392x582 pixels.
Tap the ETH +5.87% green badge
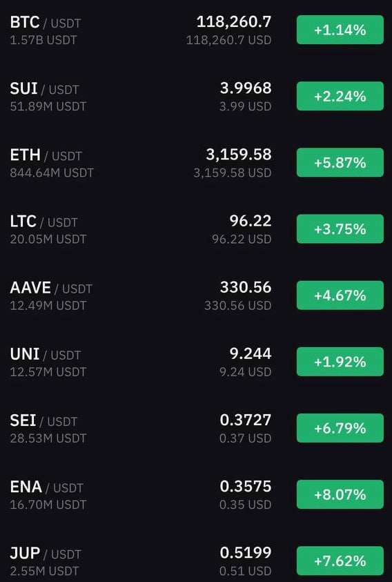(340, 162)
